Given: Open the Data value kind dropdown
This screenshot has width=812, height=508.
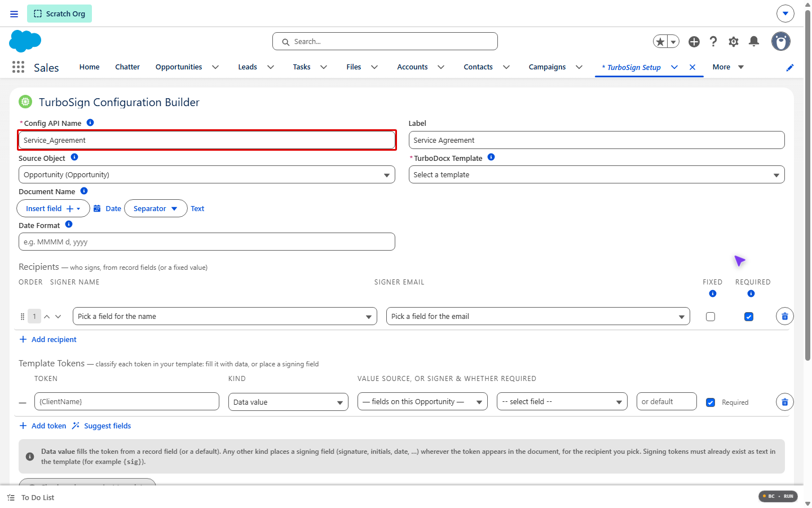Looking at the screenshot, I should pyautogui.click(x=288, y=402).
